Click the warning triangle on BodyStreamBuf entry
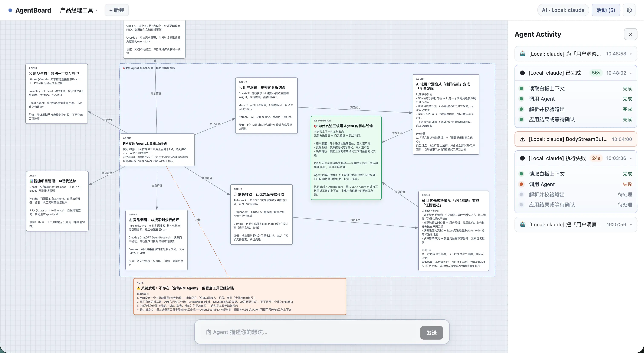 click(522, 139)
